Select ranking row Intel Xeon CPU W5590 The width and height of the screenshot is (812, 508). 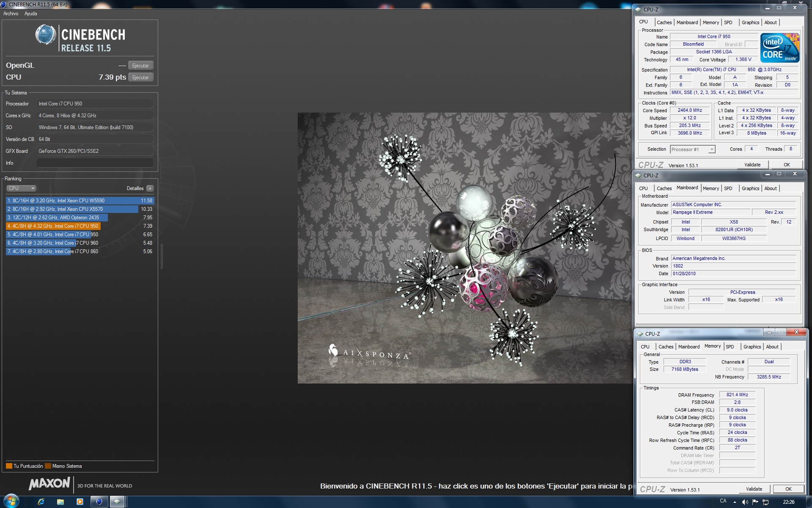(x=80, y=201)
